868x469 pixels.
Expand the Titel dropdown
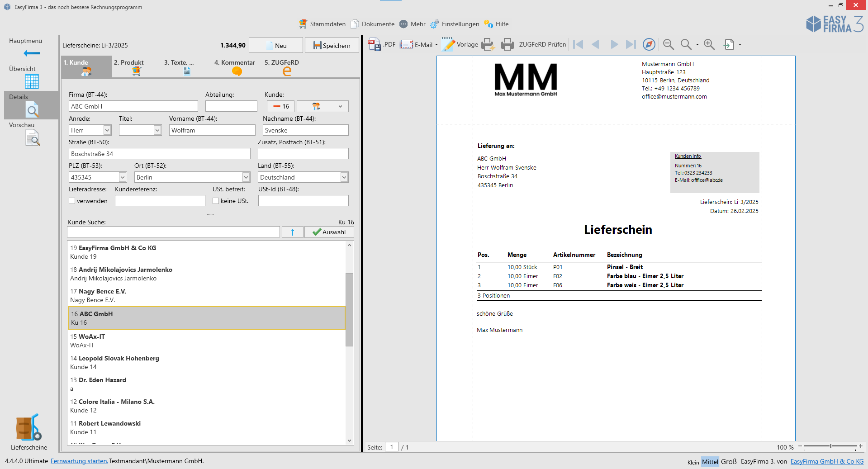click(x=157, y=130)
